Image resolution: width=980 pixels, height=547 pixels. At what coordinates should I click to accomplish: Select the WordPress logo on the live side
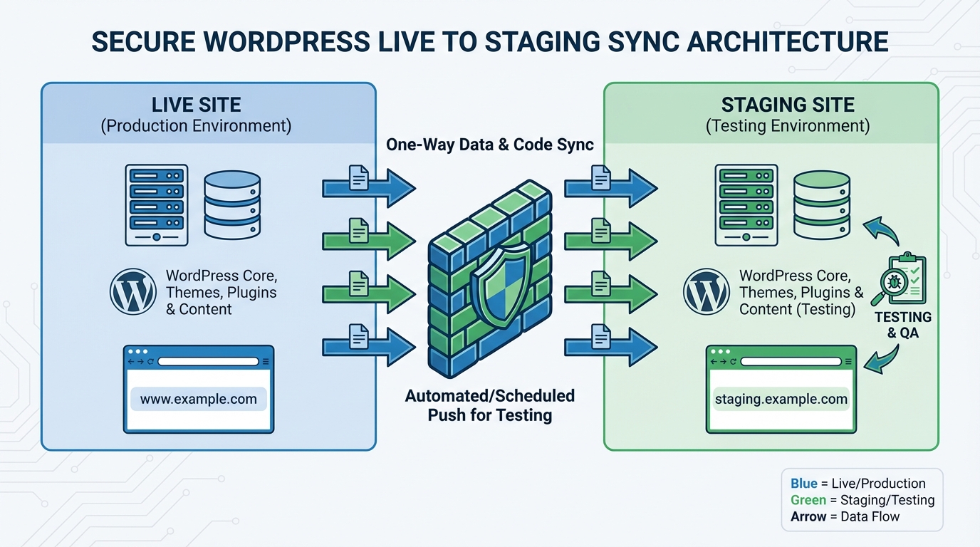point(134,291)
